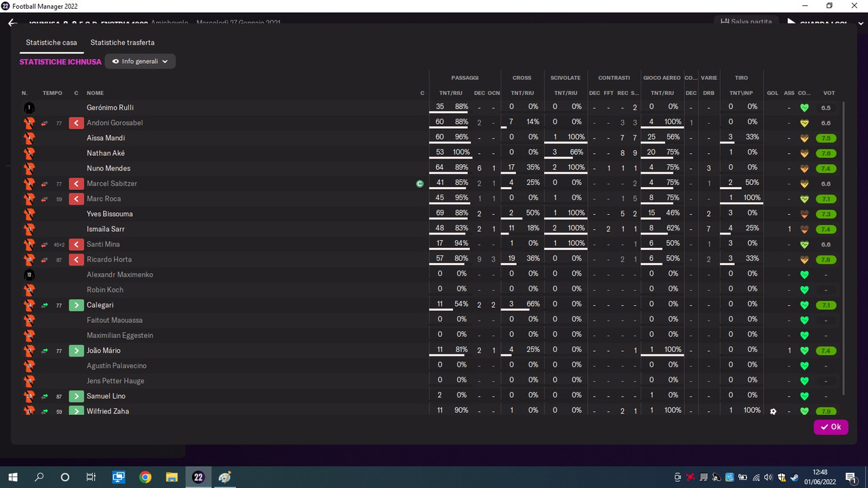Sort by the TNT/INP shots column header
This screenshot has height=488, width=868.
coord(741,93)
